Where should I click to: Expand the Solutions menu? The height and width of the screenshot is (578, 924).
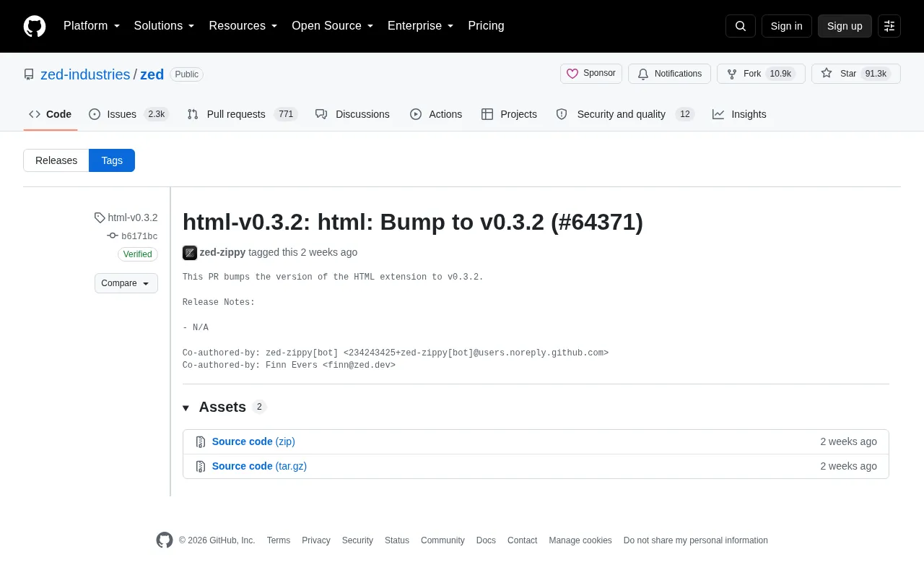coord(165,26)
